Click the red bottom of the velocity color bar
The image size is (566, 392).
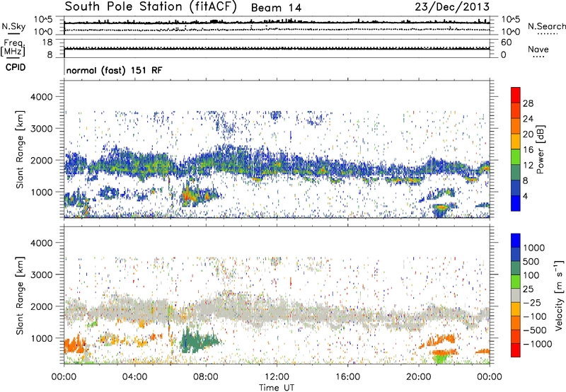[516, 350]
